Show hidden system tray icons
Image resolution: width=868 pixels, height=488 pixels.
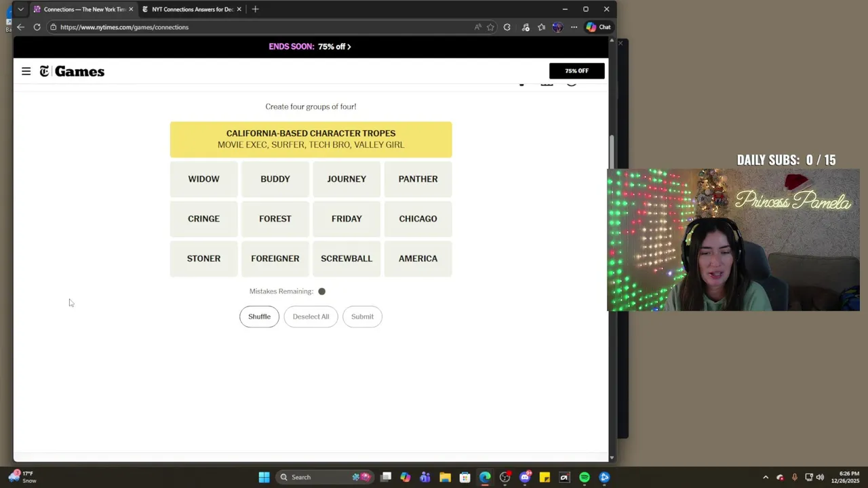[766, 477]
